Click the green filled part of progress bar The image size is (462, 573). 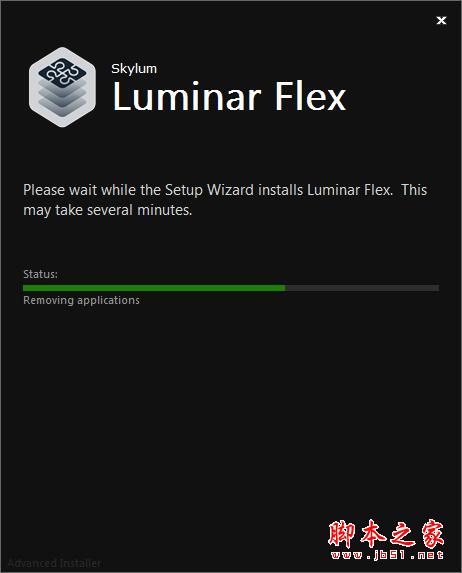click(x=154, y=288)
